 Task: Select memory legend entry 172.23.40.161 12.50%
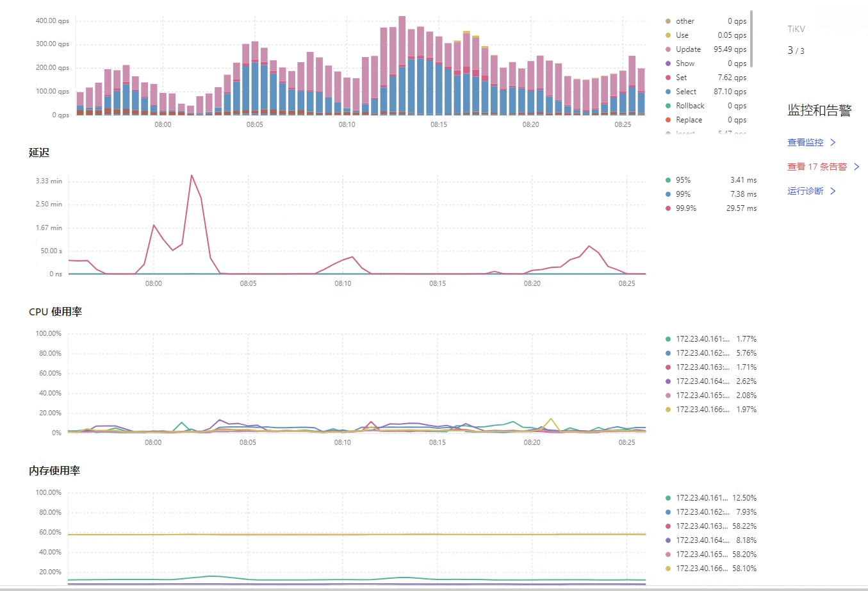pyautogui.click(x=711, y=498)
